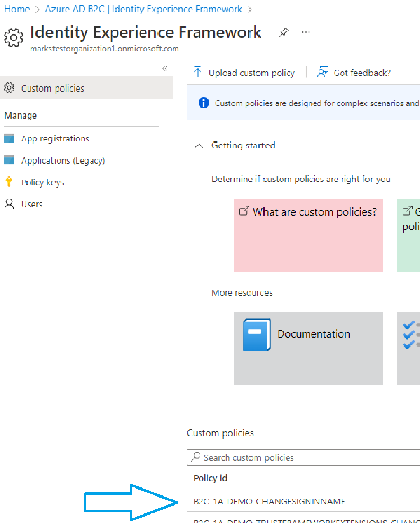Open the more options ellipsis menu
Viewport: 420px width, 523px height.
(306, 32)
